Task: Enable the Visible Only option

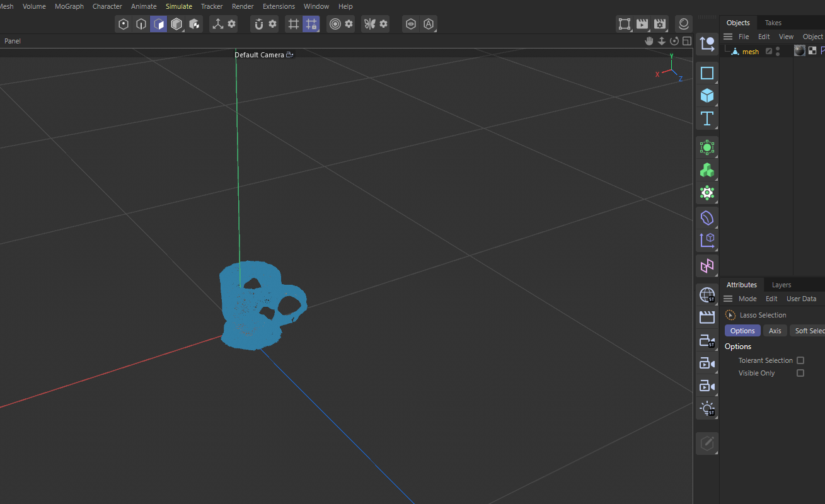Action: 800,372
